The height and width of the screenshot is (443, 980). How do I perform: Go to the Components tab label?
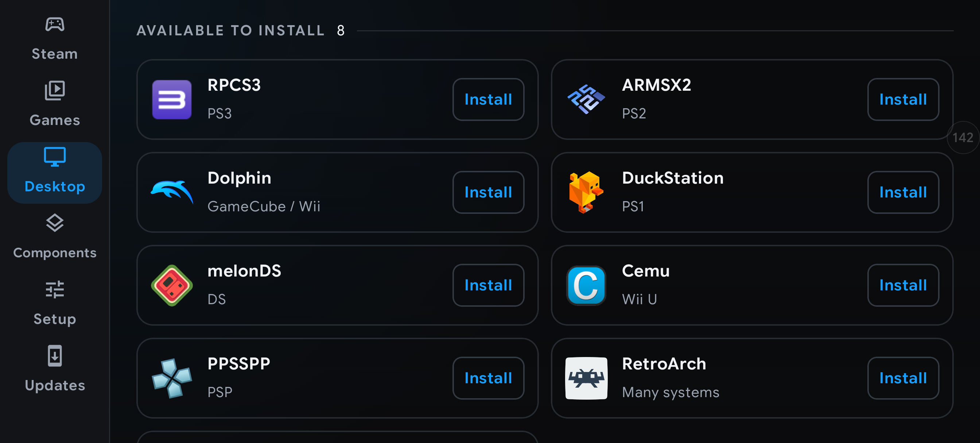55,253
